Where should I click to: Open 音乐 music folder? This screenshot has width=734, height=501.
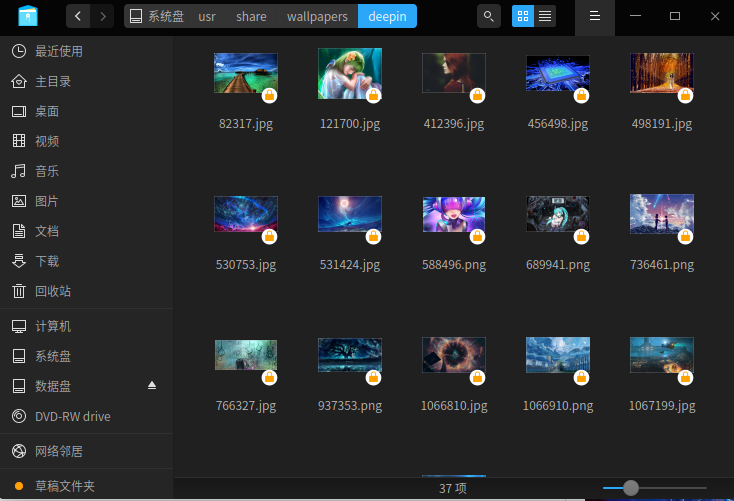[x=87, y=171]
